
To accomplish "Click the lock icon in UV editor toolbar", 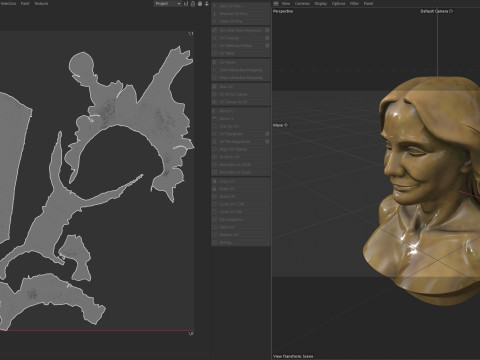I will [x=193, y=4].
